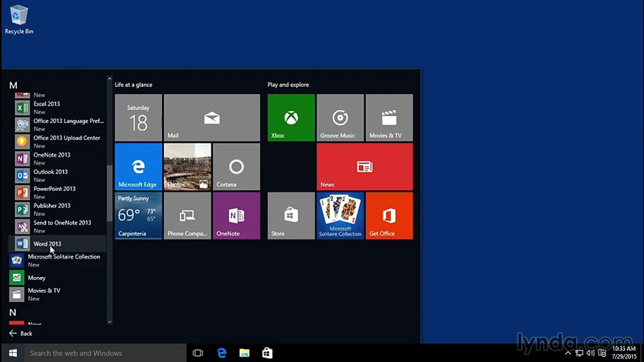Open Outlook 2013

[57, 175]
